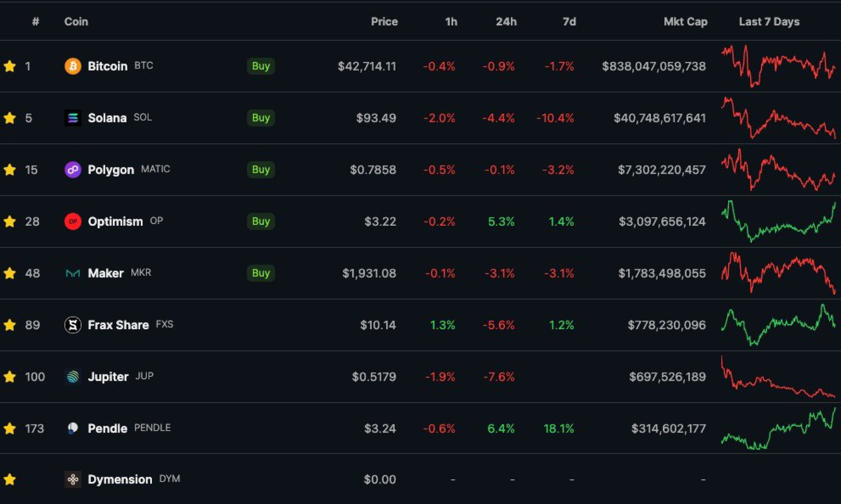Screen dimensions: 841x504
Task: Click Solana price $93.49
Action: click(x=376, y=118)
